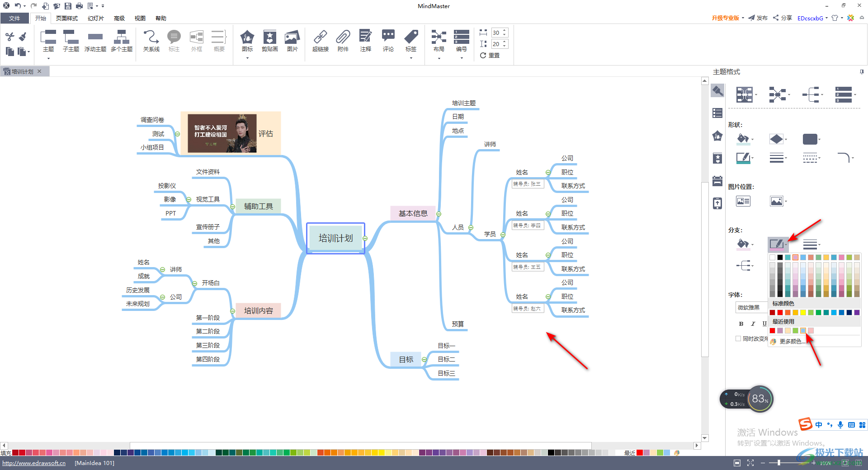Click the undo arrow icon
Image resolution: width=868 pixels, height=470 pixels.
(x=18, y=6)
